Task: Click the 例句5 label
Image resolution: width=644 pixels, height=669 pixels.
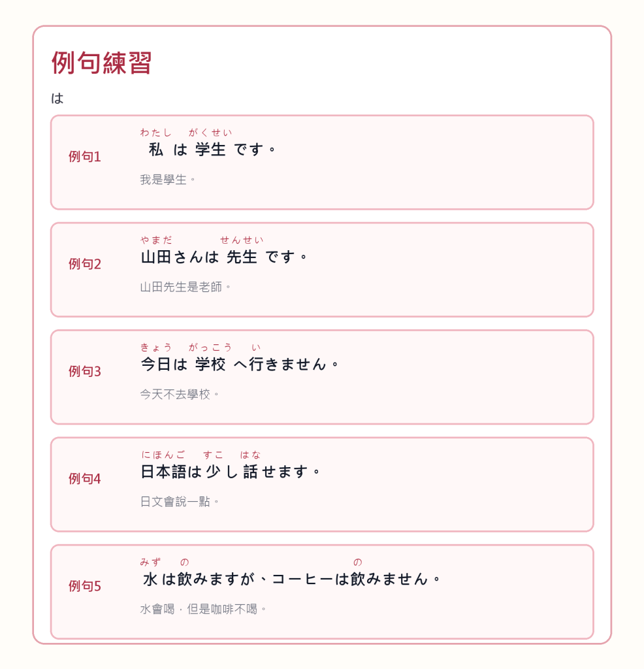Action: tap(85, 586)
